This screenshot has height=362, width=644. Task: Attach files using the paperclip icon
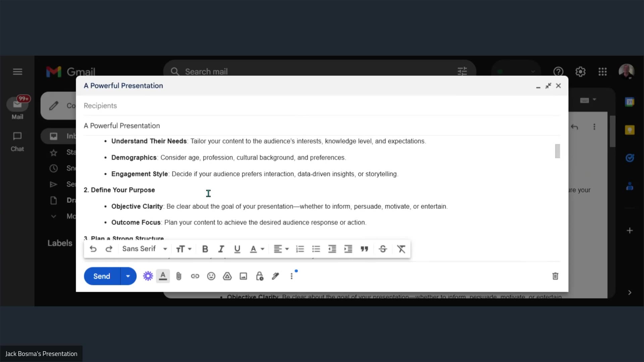tap(179, 276)
